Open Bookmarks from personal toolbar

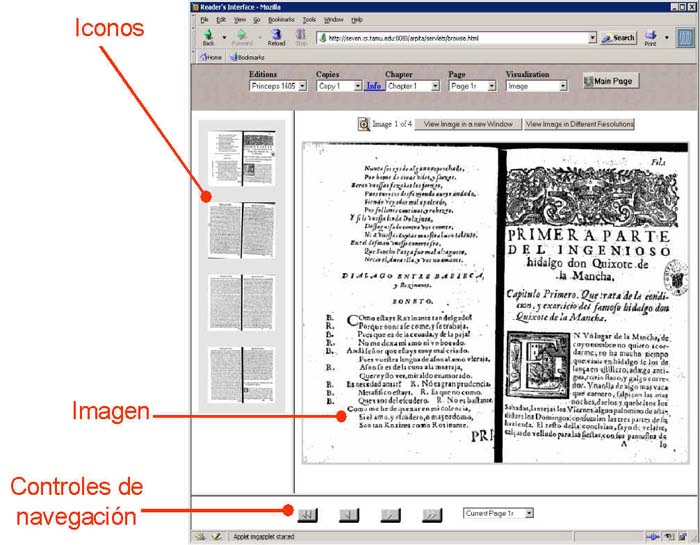pos(247,57)
